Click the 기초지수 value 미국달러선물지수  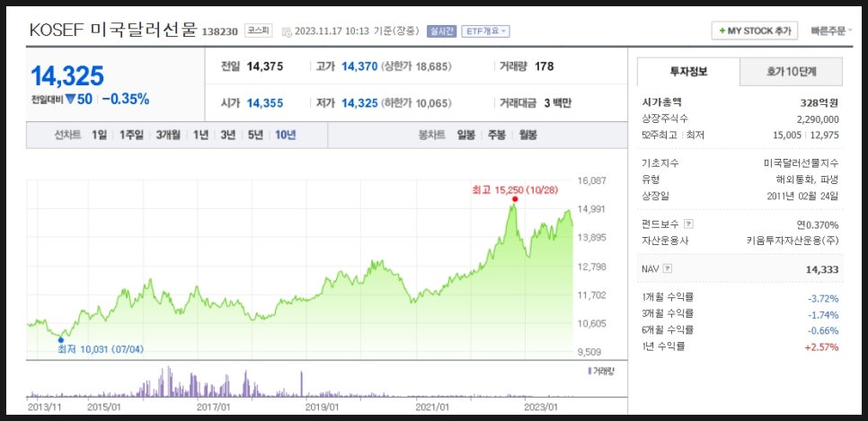(801, 163)
